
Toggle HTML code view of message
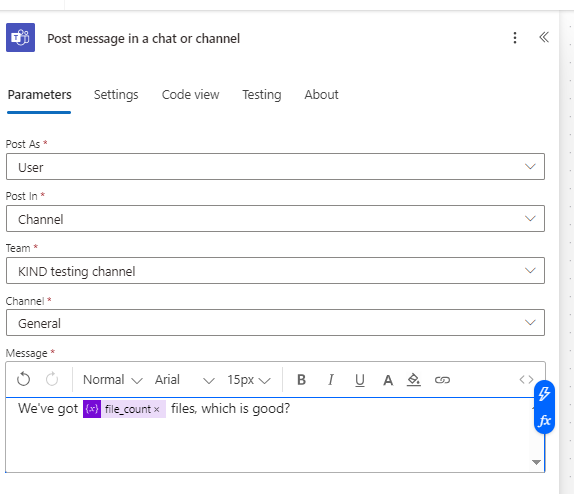click(x=526, y=379)
